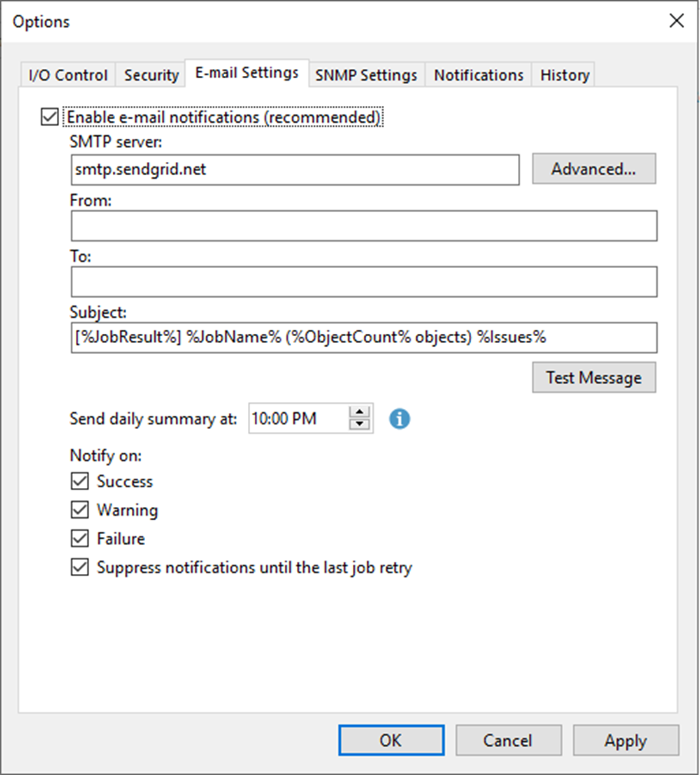Image resolution: width=700 pixels, height=775 pixels.
Task: Open the Notifications tab
Action: tap(478, 74)
